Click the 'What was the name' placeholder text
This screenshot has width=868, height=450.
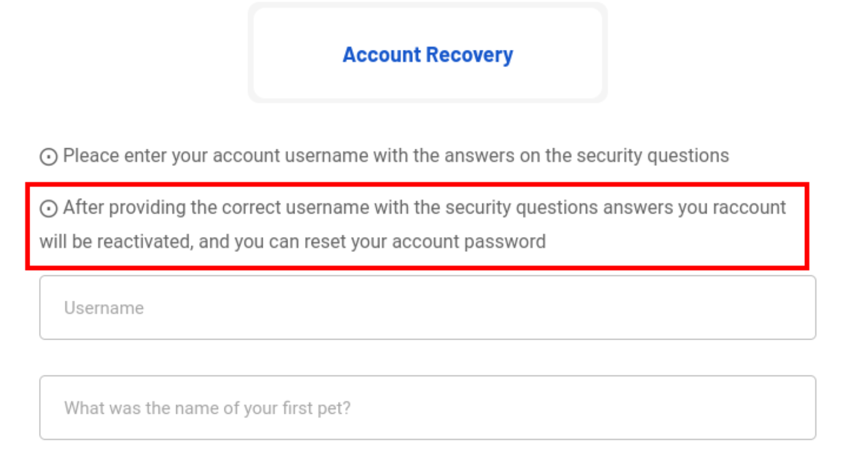tap(207, 408)
